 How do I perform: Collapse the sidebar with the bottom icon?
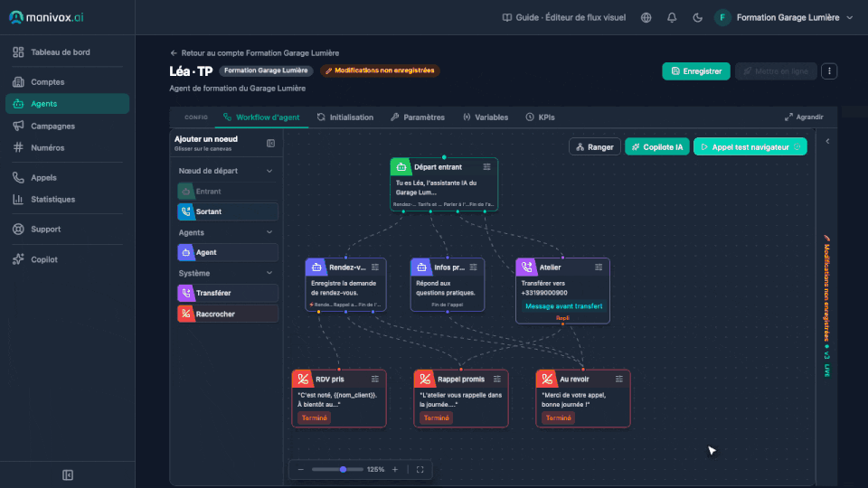[68, 474]
